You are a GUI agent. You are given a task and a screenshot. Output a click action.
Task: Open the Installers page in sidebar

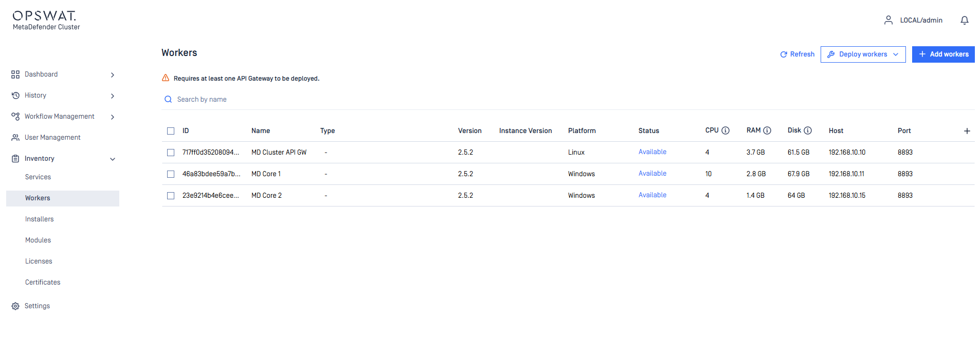coord(40,219)
